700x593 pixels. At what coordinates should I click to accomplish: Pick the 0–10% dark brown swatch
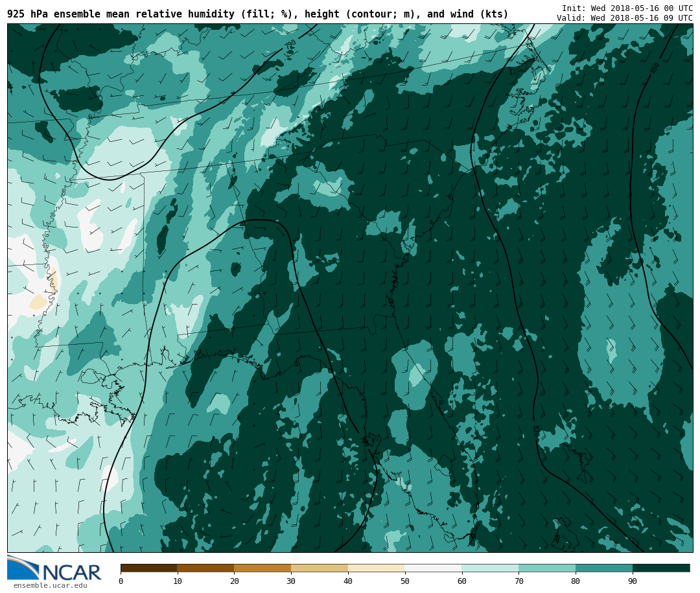(x=148, y=568)
